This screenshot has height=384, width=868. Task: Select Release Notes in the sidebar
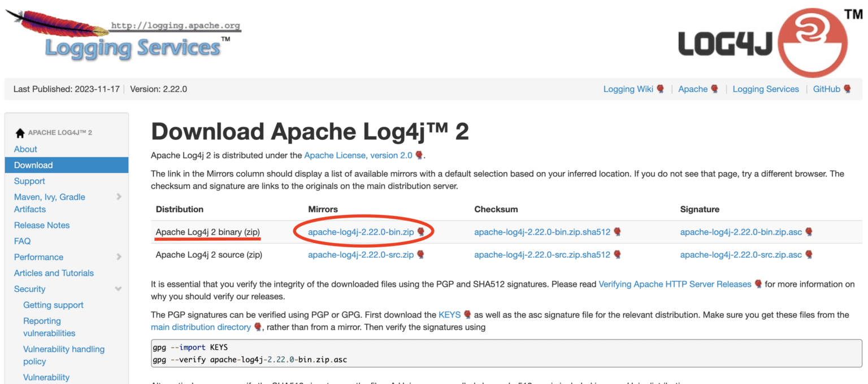[42, 225]
